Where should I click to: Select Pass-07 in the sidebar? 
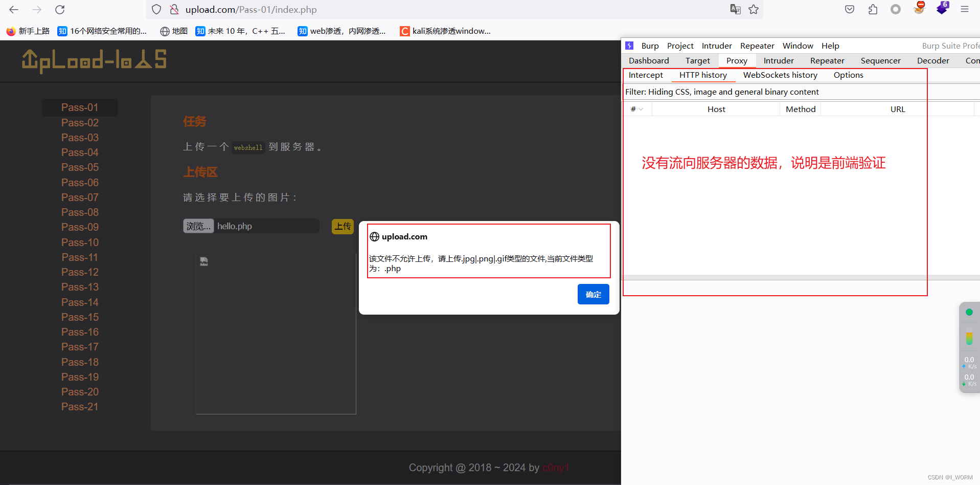tap(80, 197)
